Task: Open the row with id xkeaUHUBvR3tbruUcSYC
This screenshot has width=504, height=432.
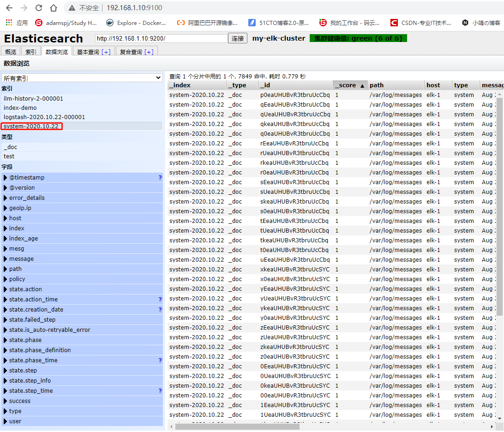Action: pyautogui.click(x=332, y=270)
